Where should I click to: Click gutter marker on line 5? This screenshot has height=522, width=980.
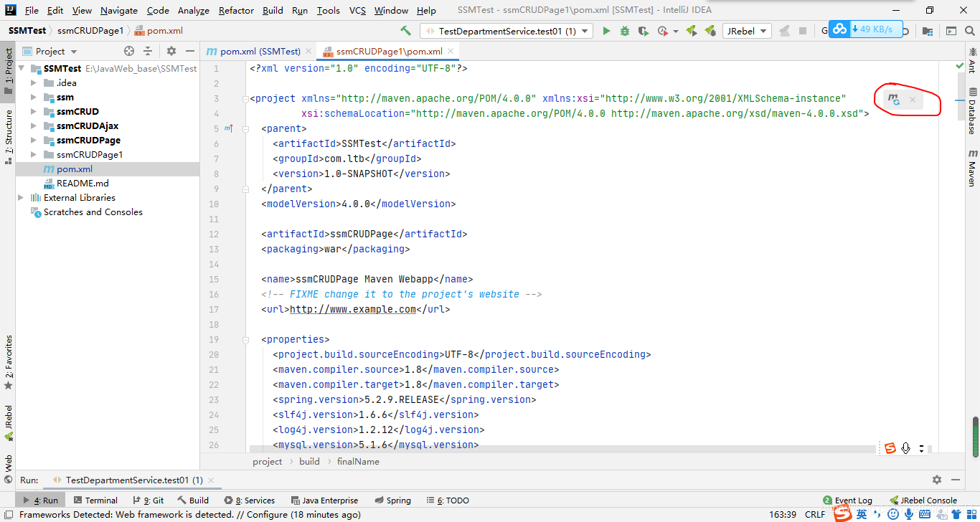(229, 128)
